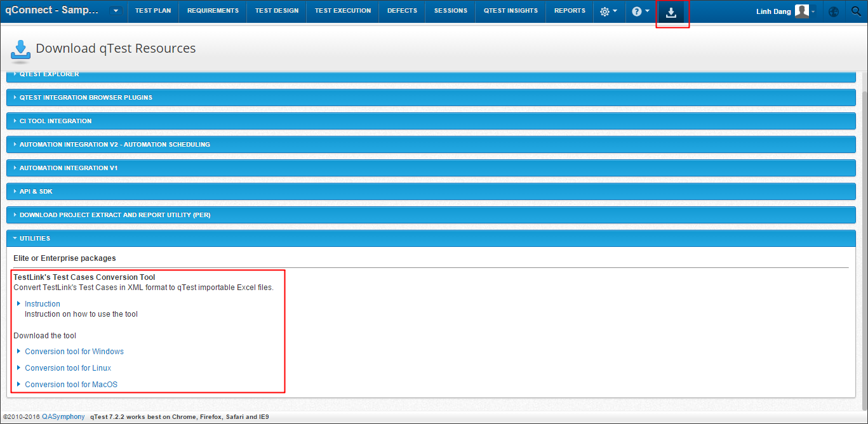Image resolution: width=868 pixels, height=424 pixels.
Task: Download Conversion tool for Windows
Action: 74,352
